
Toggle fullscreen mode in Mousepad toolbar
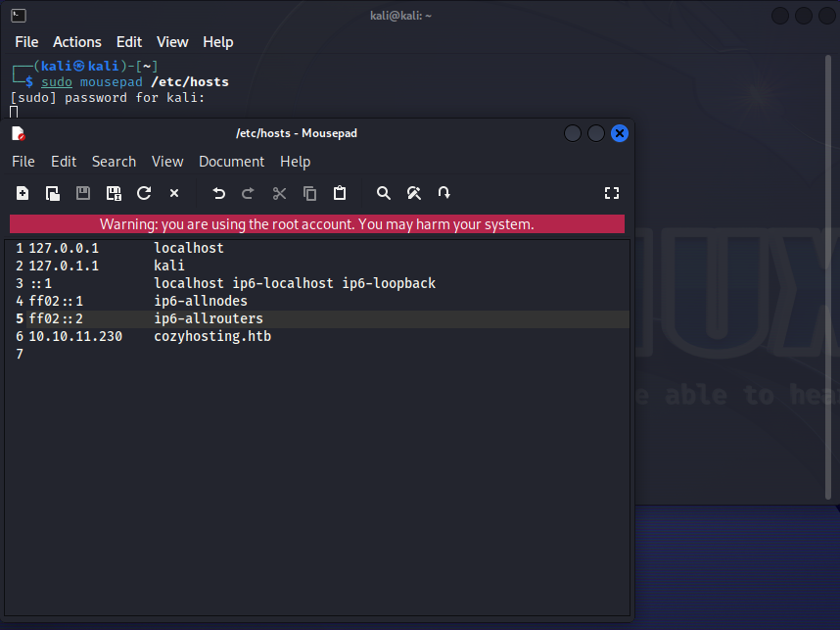[x=612, y=193]
